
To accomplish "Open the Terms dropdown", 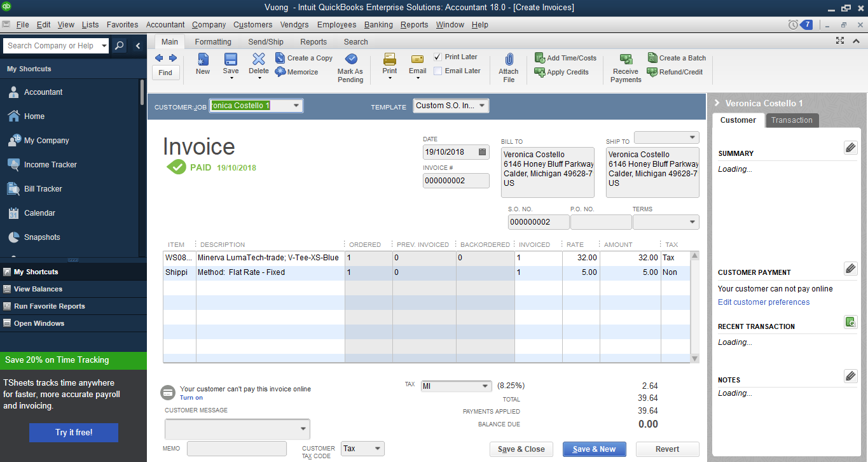I will 692,222.
